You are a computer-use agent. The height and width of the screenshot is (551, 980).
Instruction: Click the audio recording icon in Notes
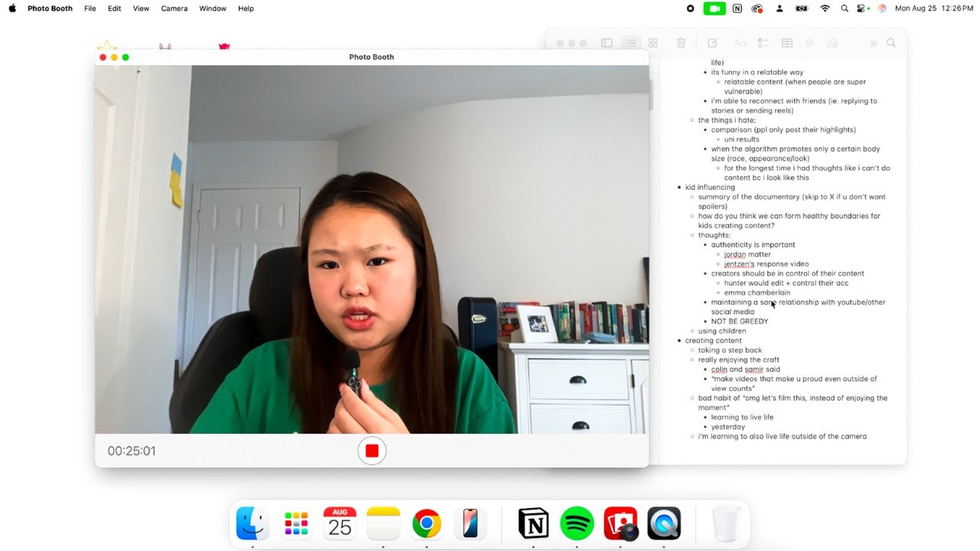809,44
